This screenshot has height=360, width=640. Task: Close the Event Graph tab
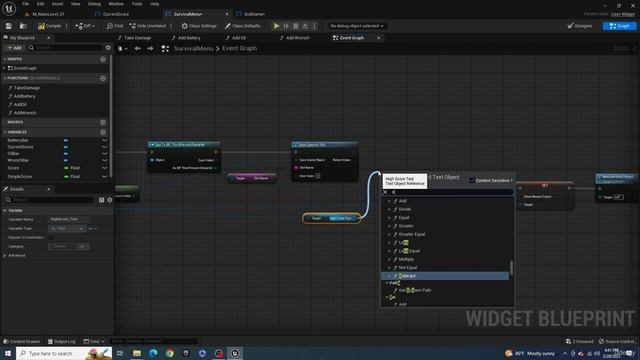378,38
